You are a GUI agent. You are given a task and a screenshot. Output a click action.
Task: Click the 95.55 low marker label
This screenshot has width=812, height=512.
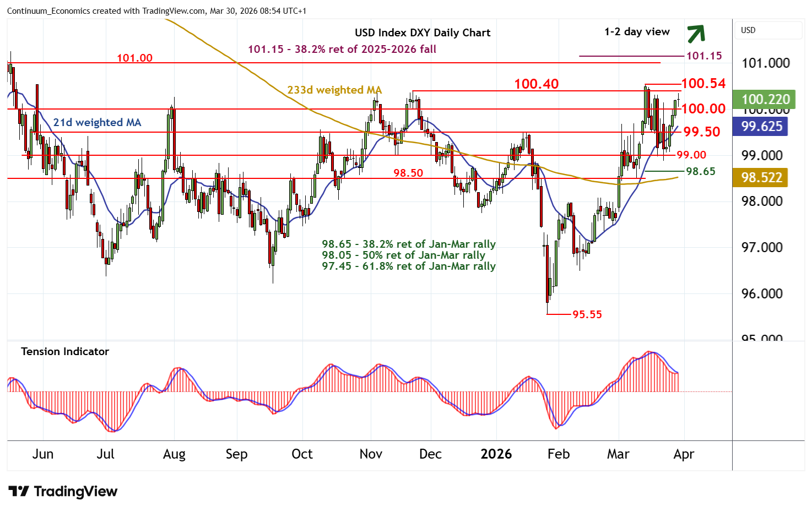[x=587, y=314]
